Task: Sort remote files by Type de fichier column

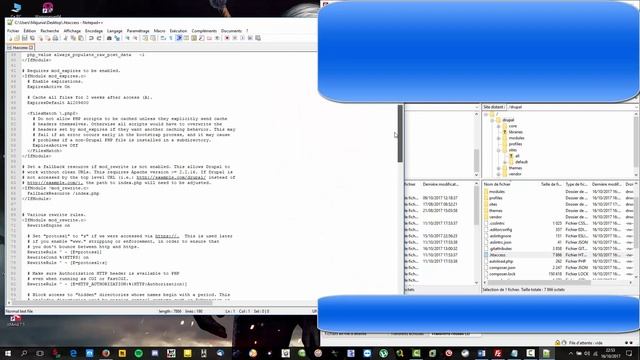Action: tap(577, 184)
